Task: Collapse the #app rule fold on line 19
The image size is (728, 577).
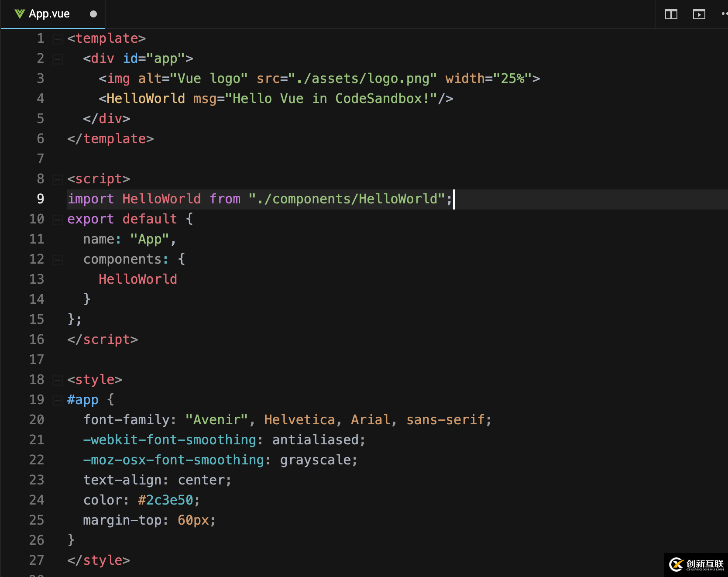Action: pos(57,401)
